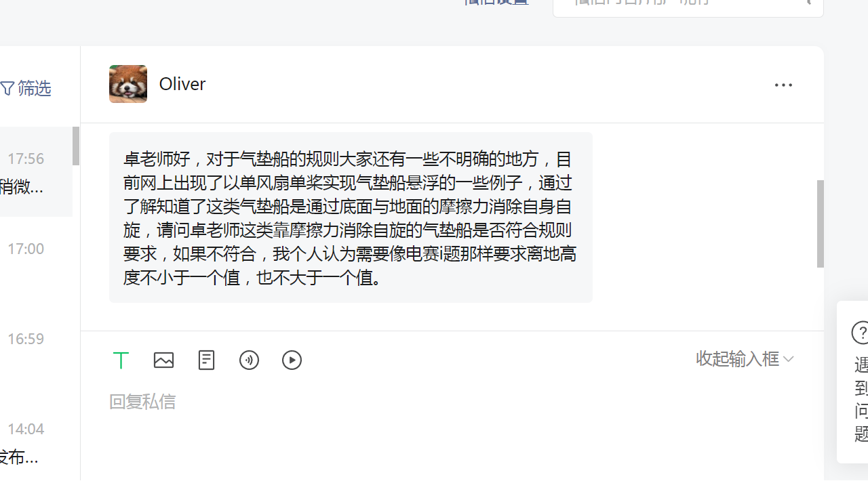
Task: Open the three-dot more options menu
Action: click(783, 85)
